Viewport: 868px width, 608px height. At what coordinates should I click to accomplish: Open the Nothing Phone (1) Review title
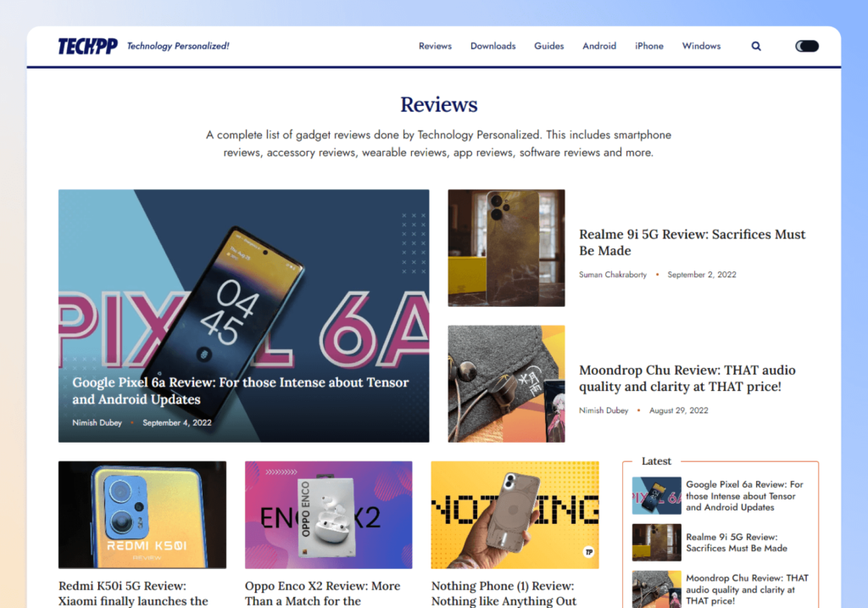(x=504, y=593)
